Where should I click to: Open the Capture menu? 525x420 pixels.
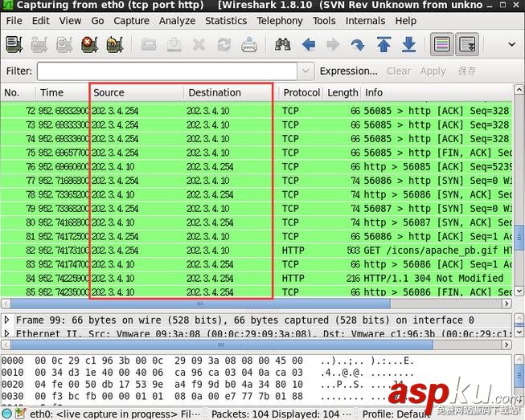point(131,21)
